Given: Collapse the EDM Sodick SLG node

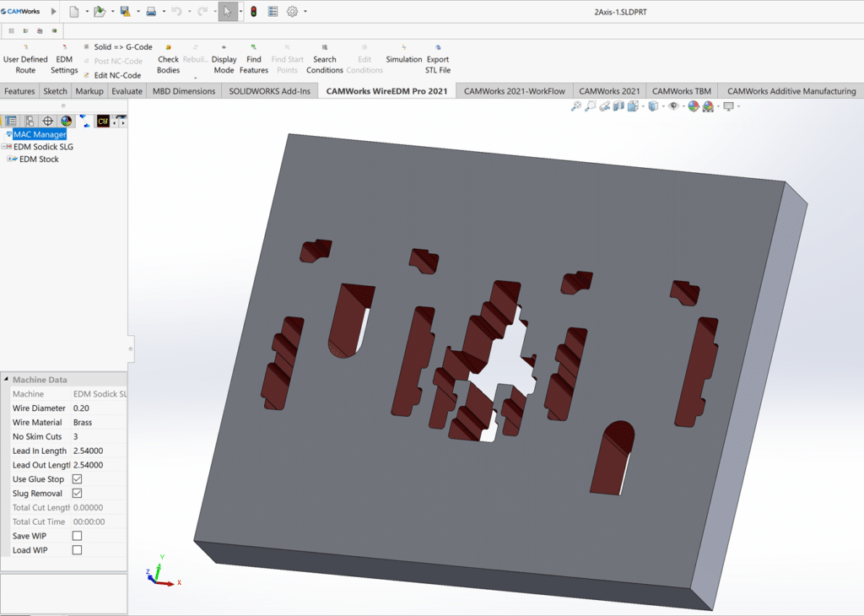Looking at the screenshot, I should pyautogui.click(x=6, y=147).
